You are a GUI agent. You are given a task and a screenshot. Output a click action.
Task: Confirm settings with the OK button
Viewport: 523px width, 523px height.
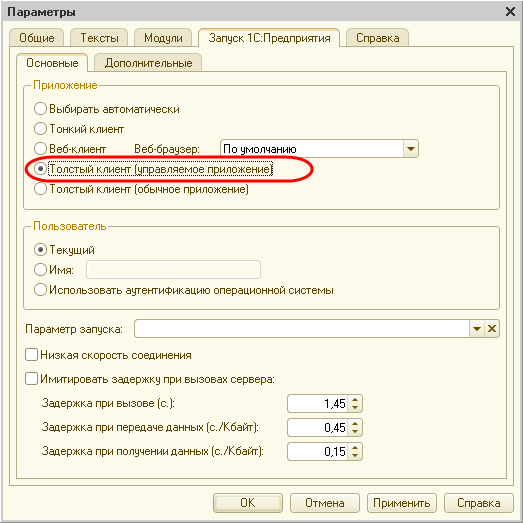[248, 503]
